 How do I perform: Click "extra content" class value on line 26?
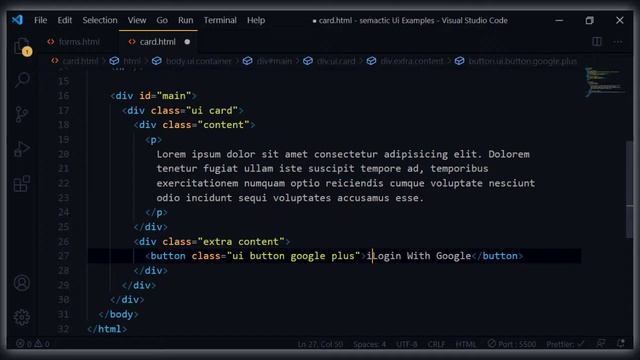[241, 241]
